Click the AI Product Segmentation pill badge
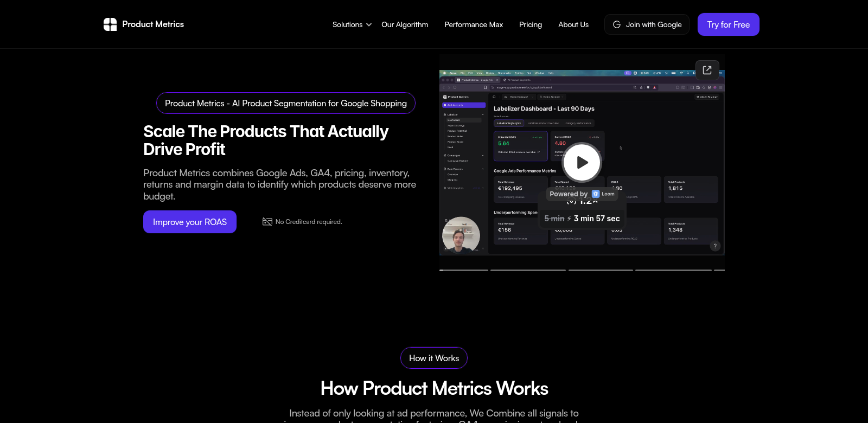Screen dimensions: 868x423 (286, 103)
